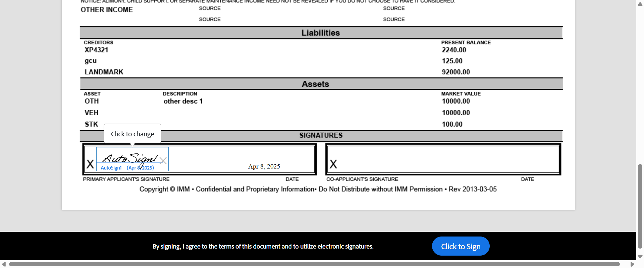This screenshot has width=644, height=268.
Task: Click the present balance 2240.00
Action: click(454, 50)
